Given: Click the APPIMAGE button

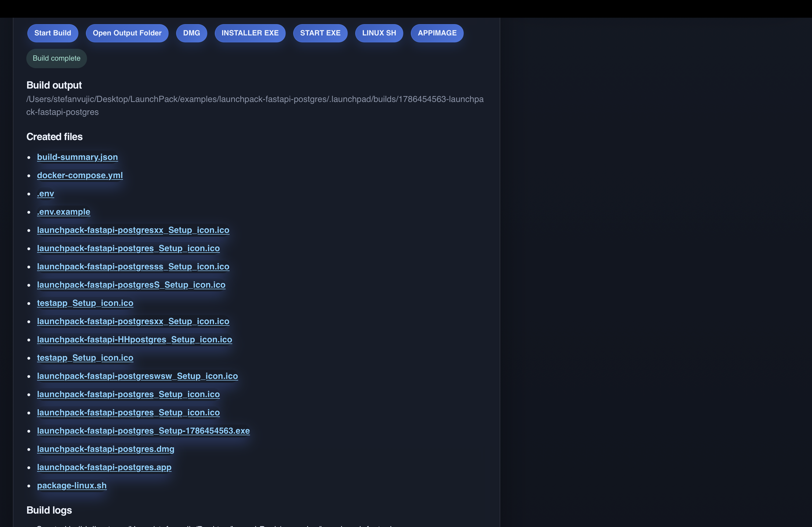Looking at the screenshot, I should click(437, 33).
